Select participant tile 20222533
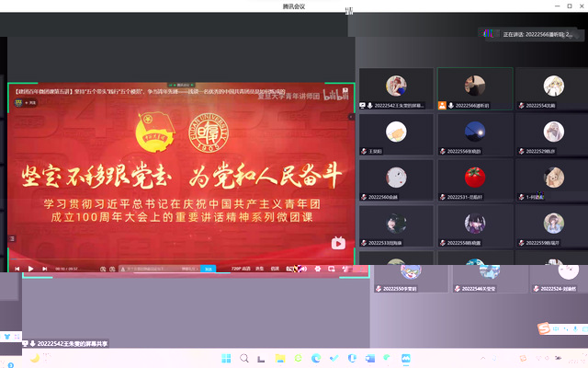Viewport: 588px width, 368px height. 396,226
